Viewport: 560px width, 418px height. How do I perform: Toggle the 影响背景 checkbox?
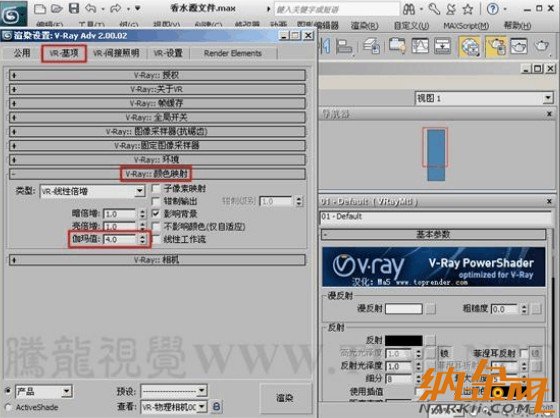(156, 214)
